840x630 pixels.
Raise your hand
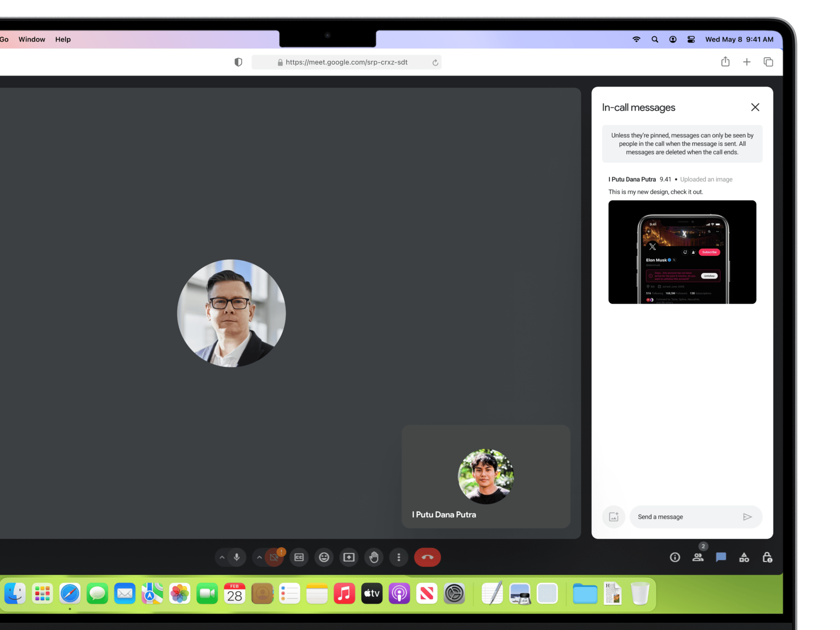[374, 557]
